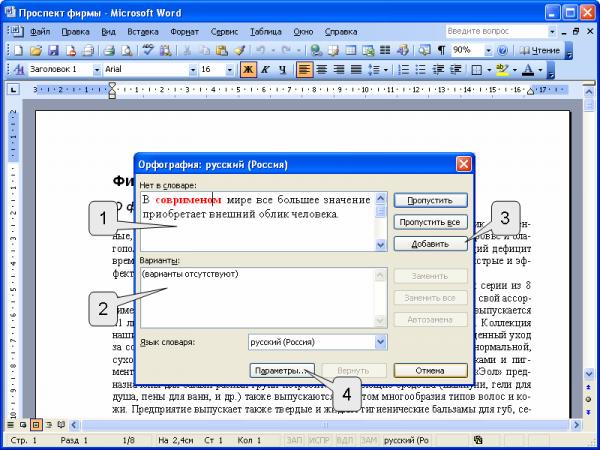Screen dimensions: 600x450
Task: Open the Research pane icon
Action: point(165,51)
